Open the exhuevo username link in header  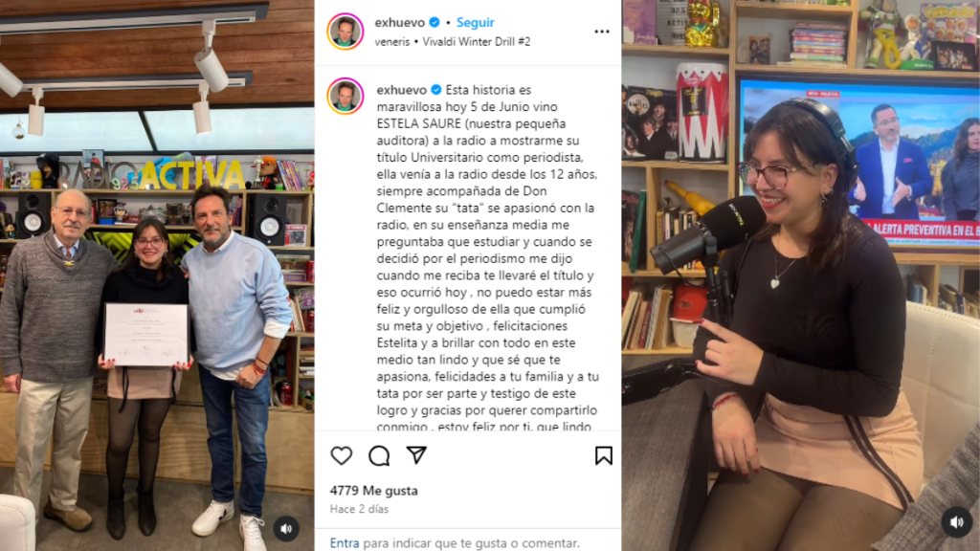(399, 23)
